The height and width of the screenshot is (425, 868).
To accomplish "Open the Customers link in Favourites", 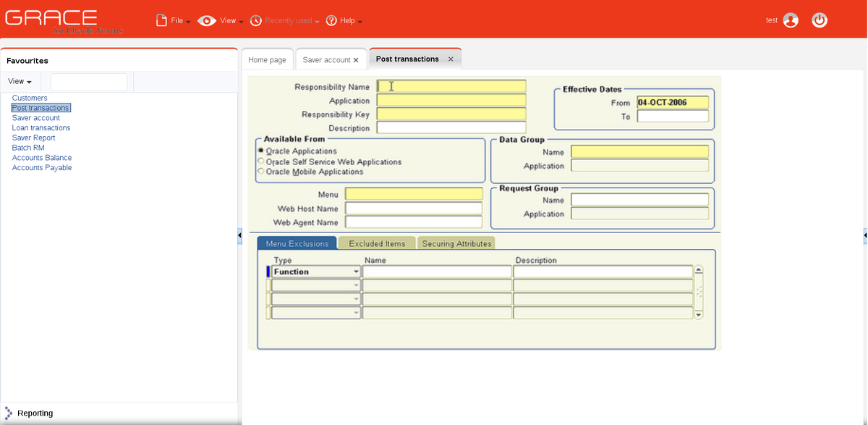I will pos(29,98).
